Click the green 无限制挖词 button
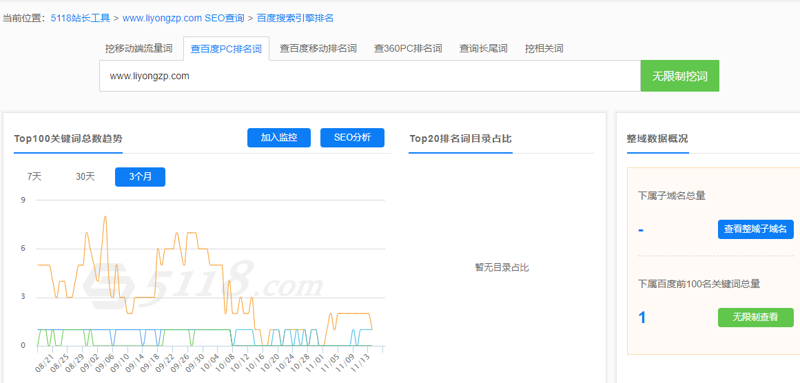Screen dimensions: 800x383 point(680,76)
